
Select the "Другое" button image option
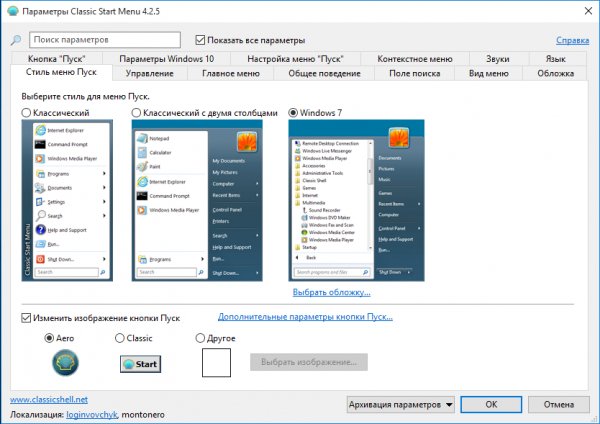pos(200,338)
